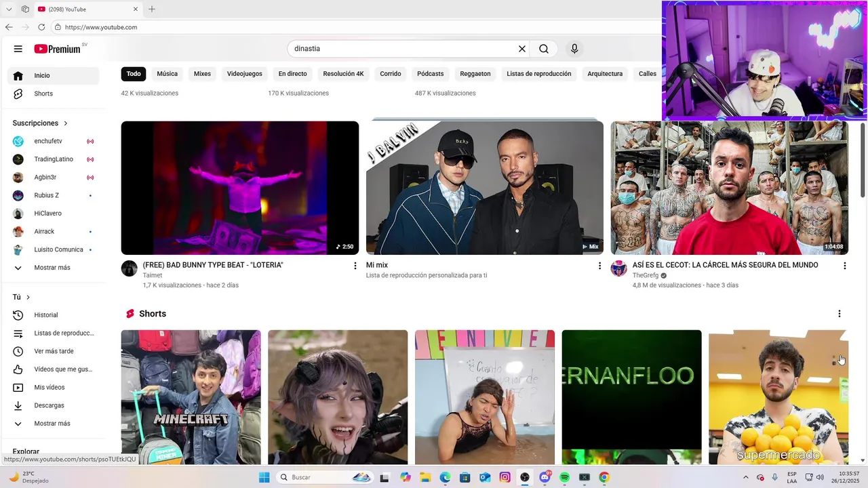This screenshot has height=488, width=868.
Task: Select the Arquitectura filter chip
Action: [605, 74]
